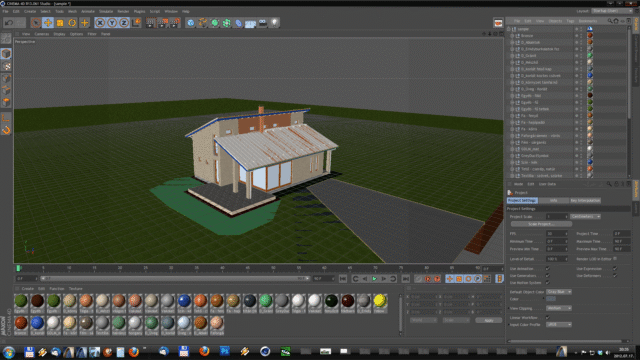
Task: Toggle Use Motion System checkbox
Action: pyautogui.click(x=548, y=282)
